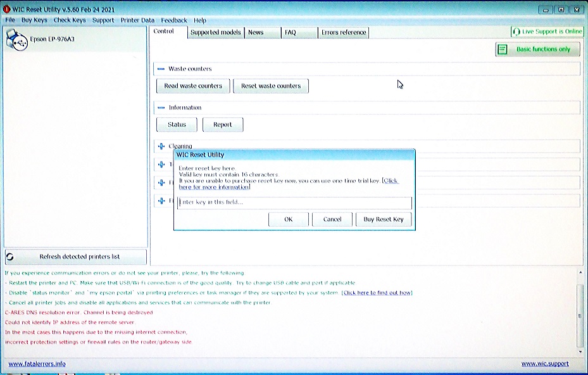Maximize the WIC Reset Utility window
The image size is (588, 375).
561,10
